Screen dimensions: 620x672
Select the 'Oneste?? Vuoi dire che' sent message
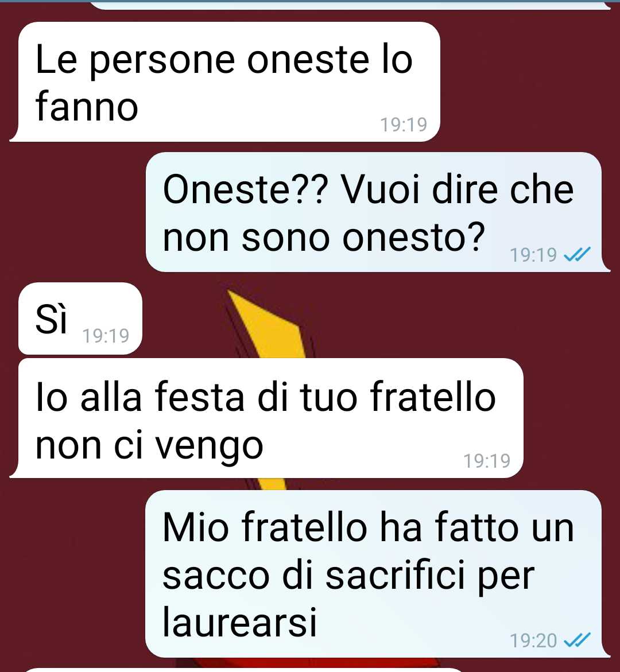tap(377, 212)
